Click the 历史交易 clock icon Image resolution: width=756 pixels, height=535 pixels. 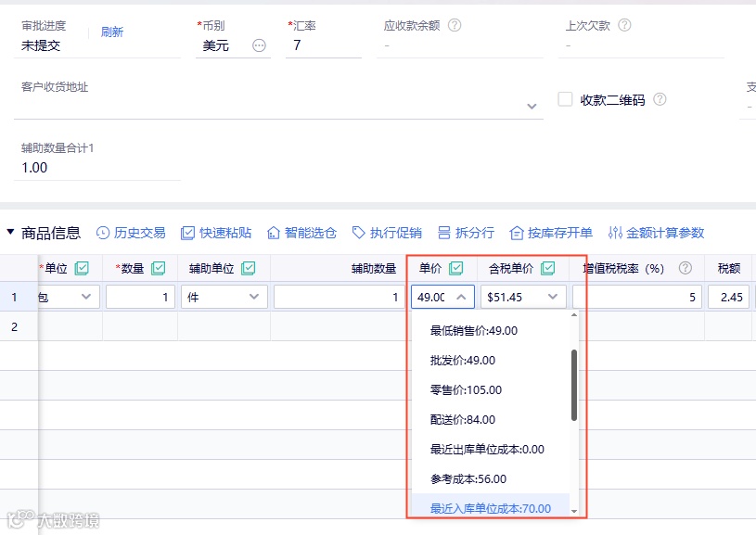[103, 233]
